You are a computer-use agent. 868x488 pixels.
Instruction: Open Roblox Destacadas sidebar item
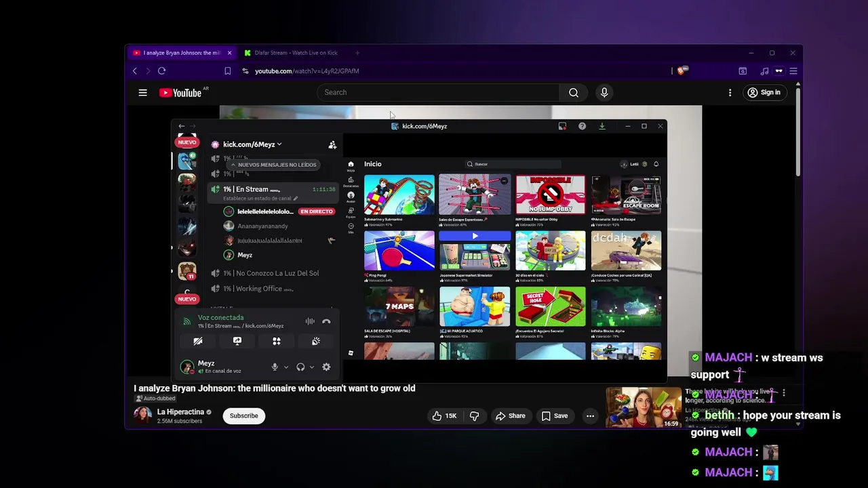coord(351,182)
